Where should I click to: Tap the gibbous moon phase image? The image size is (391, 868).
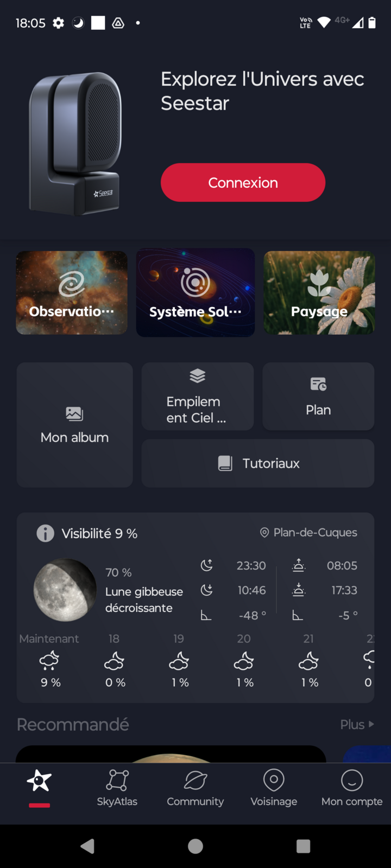tap(65, 590)
